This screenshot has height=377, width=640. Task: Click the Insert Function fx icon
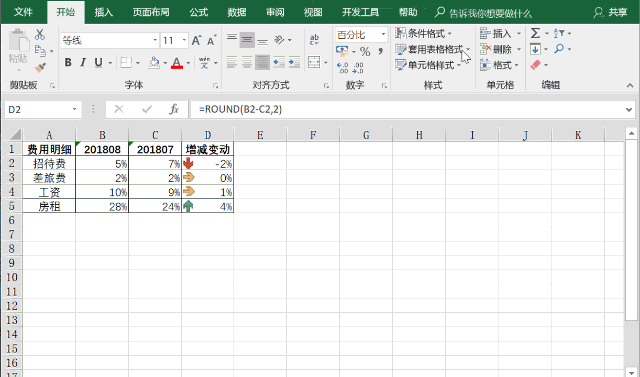point(174,109)
